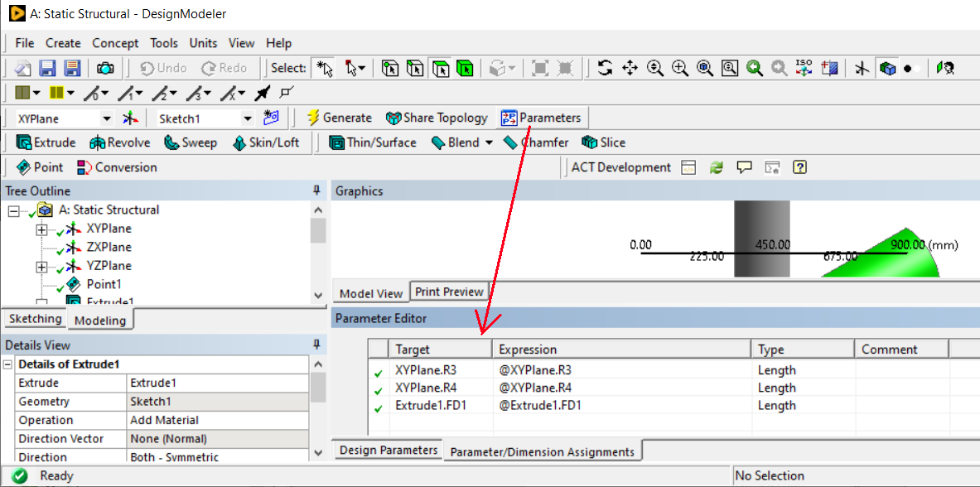Click the Extrude feature button
Screen dimensions: 980x487
tap(46, 142)
